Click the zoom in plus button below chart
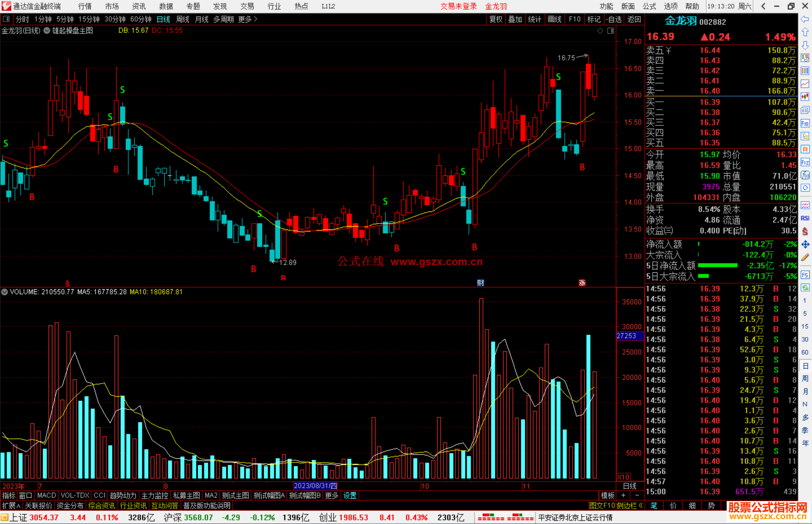The height and width of the screenshot is (524, 812). (624, 495)
